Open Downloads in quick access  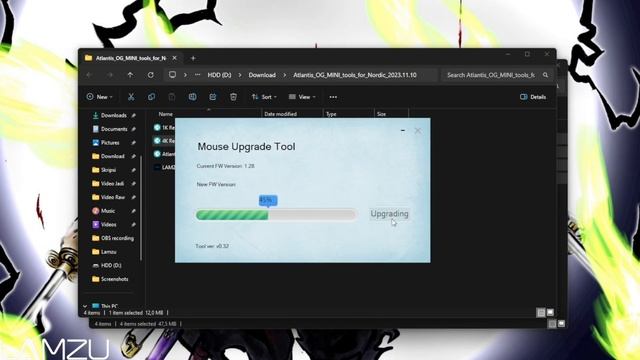click(114, 116)
